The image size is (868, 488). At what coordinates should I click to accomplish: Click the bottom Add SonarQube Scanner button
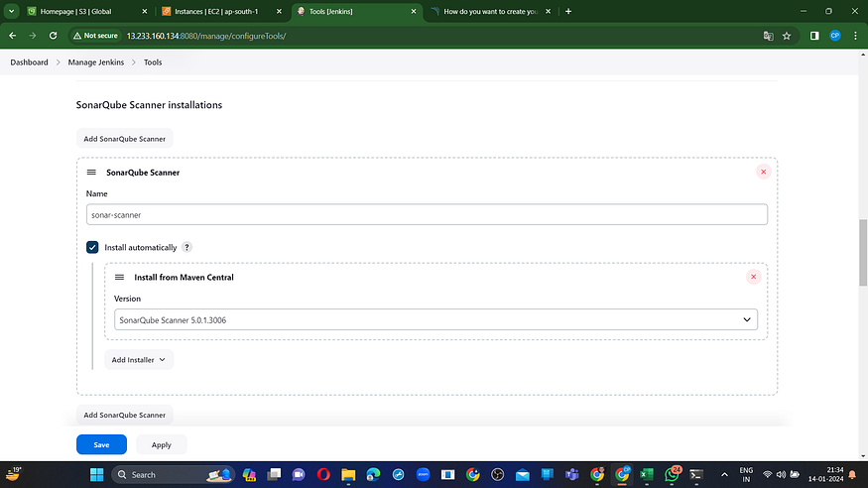125,415
